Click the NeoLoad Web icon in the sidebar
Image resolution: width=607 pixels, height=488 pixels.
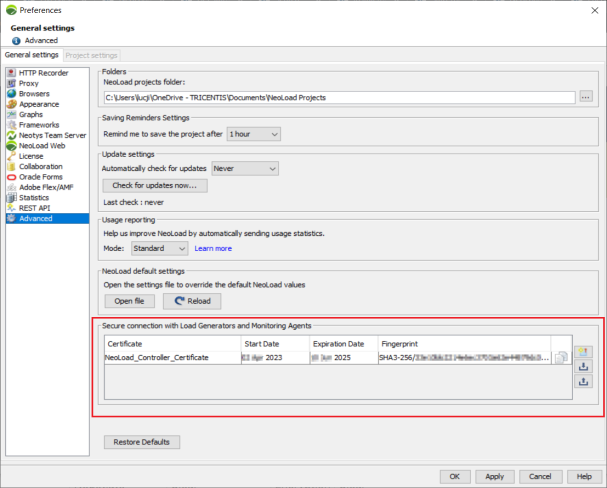point(11,145)
